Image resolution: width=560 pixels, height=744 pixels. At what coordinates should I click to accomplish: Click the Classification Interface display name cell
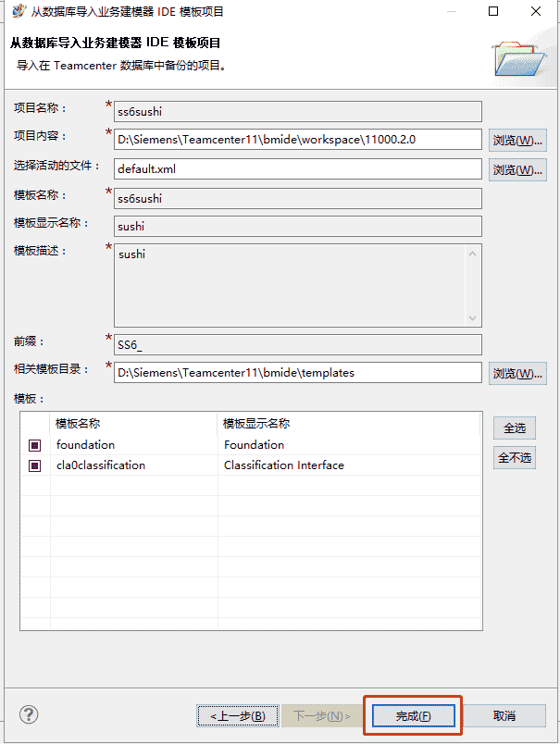coord(349,465)
